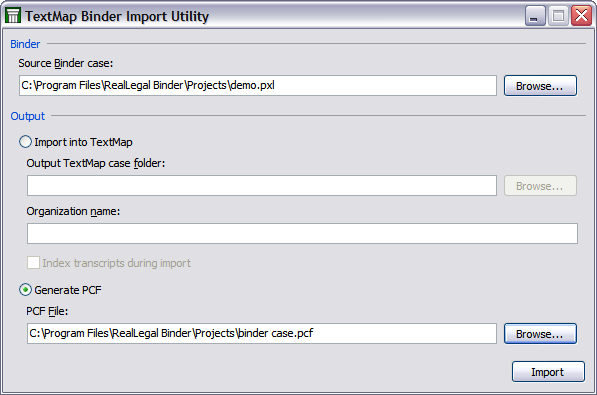597x395 pixels.
Task: Click the TextMap Binder Import Utility title text
Action: 117,16
